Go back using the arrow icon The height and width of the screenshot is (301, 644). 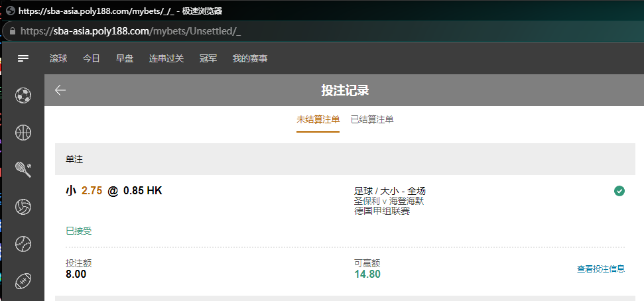[x=60, y=90]
